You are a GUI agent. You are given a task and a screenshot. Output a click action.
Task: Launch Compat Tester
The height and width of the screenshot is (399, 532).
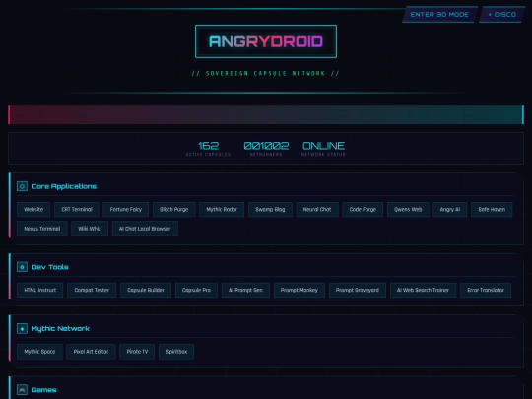pyautogui.click(x=92, y=290)
